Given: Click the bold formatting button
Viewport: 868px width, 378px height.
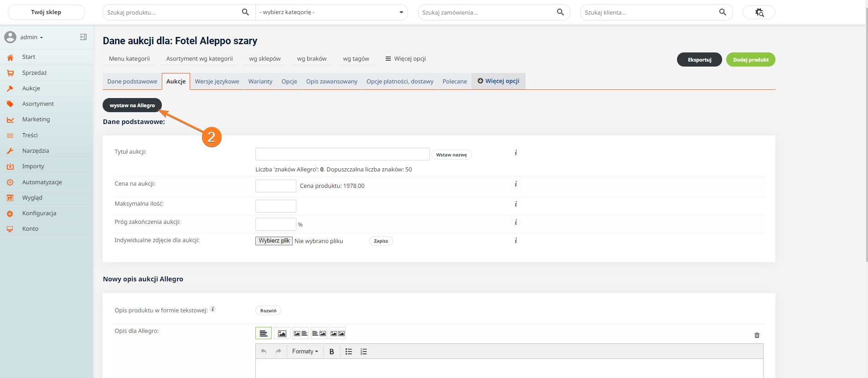Looking at the screenshot, I should pos(331,352).
